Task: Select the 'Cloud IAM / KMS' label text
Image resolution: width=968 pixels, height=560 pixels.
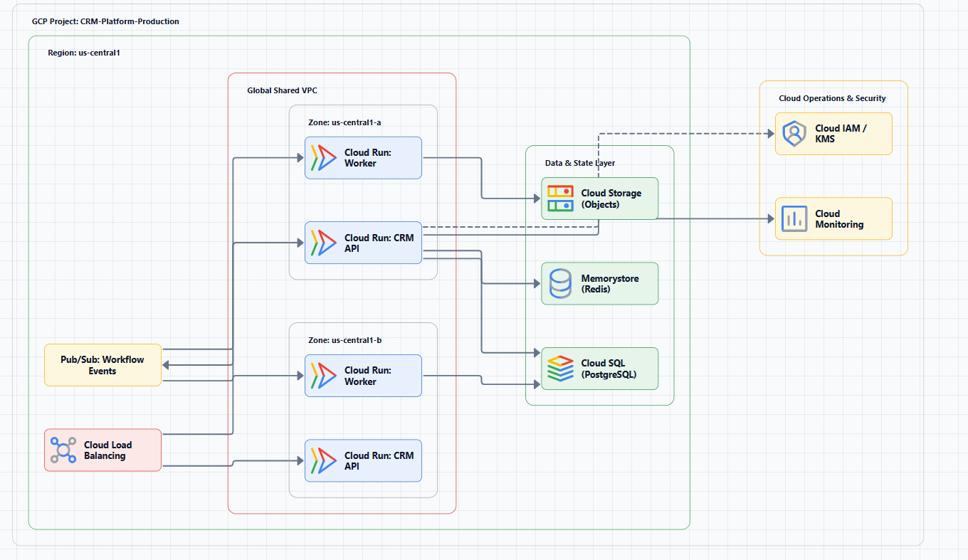Action: pyautogui.click(x=841, y=134)
